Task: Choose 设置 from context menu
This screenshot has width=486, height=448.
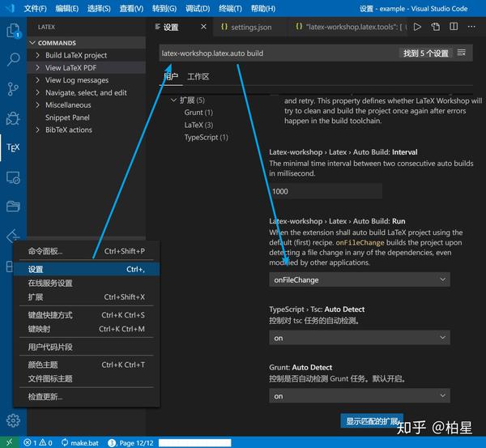Action: click(87, 269)
